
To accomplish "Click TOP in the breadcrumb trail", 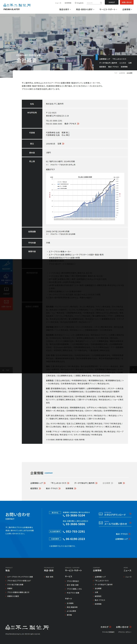I will [116, 73].
